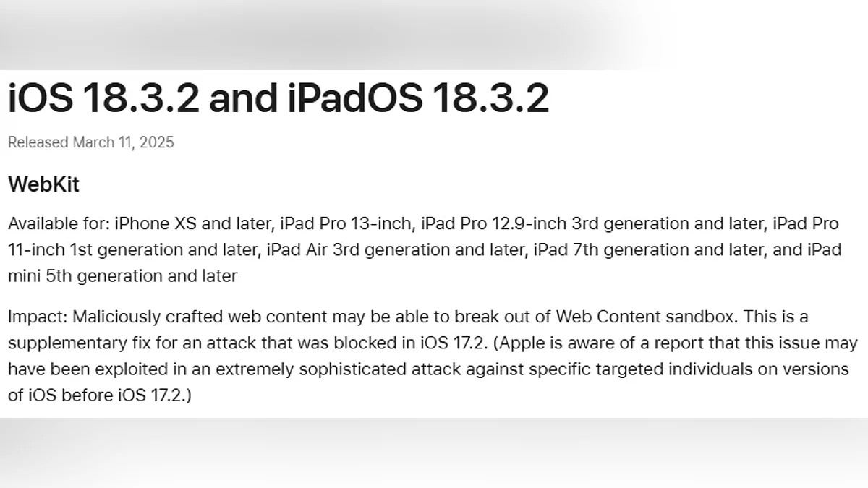868x488 pixels.
Task: Click the "iOS 18.3.2" part of the title
Action: click(103, 98)
